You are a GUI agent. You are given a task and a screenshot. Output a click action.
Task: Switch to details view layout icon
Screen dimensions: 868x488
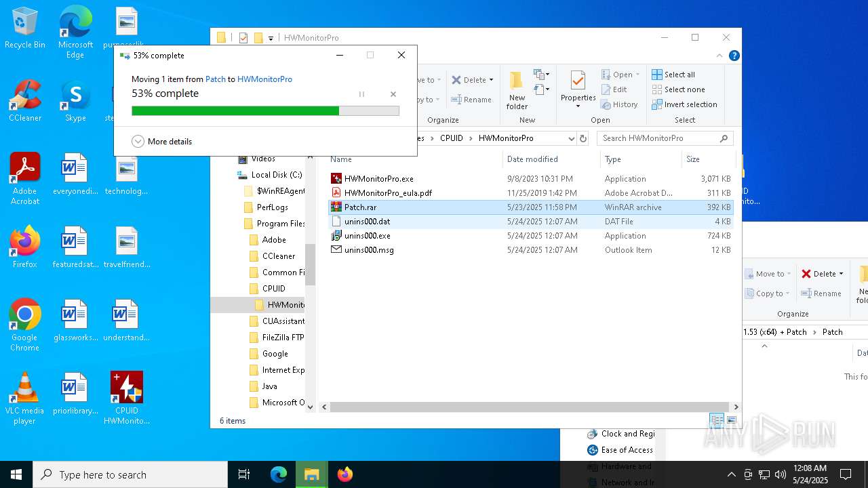coord(717,421)
